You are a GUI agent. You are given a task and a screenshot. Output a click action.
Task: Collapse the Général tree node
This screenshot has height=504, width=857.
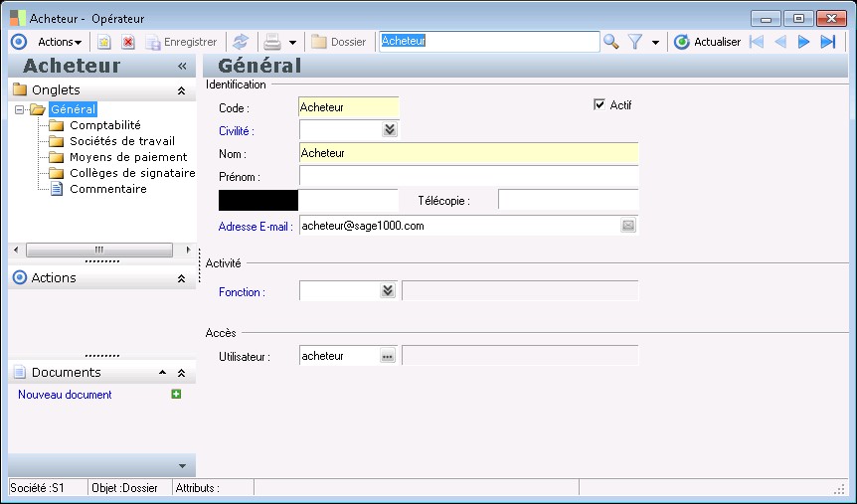(x=20, y=110)
